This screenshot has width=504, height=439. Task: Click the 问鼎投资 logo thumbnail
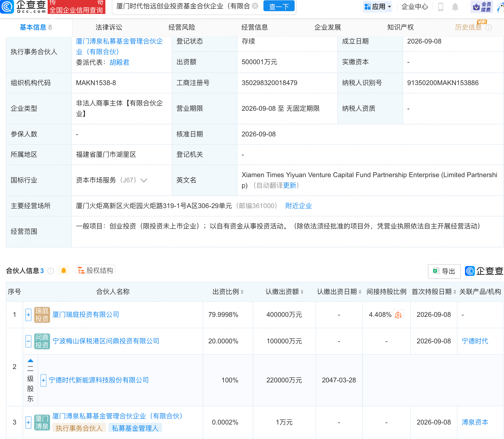coord(42,341)
